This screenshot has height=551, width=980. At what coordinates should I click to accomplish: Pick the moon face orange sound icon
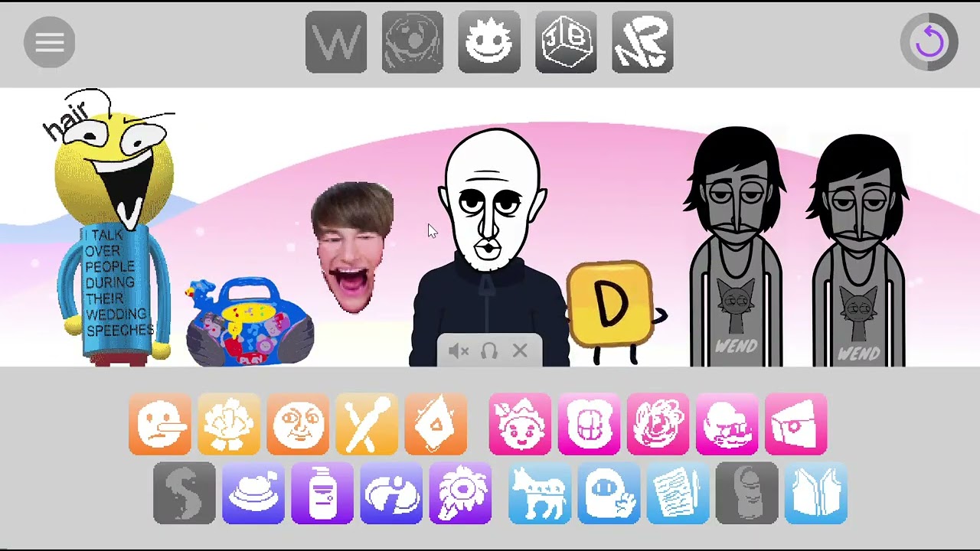298,424
